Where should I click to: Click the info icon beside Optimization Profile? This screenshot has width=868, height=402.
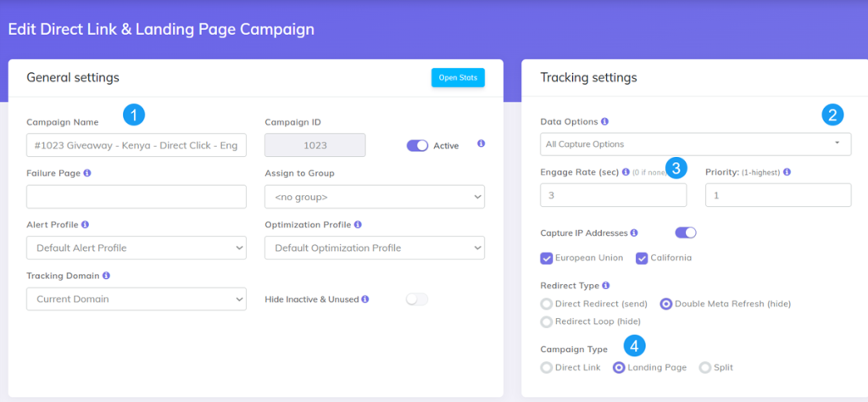[x=358, y=225]
